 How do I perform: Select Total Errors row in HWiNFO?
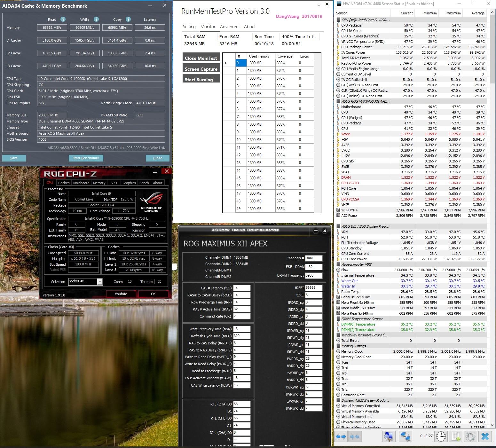[411, 341]
